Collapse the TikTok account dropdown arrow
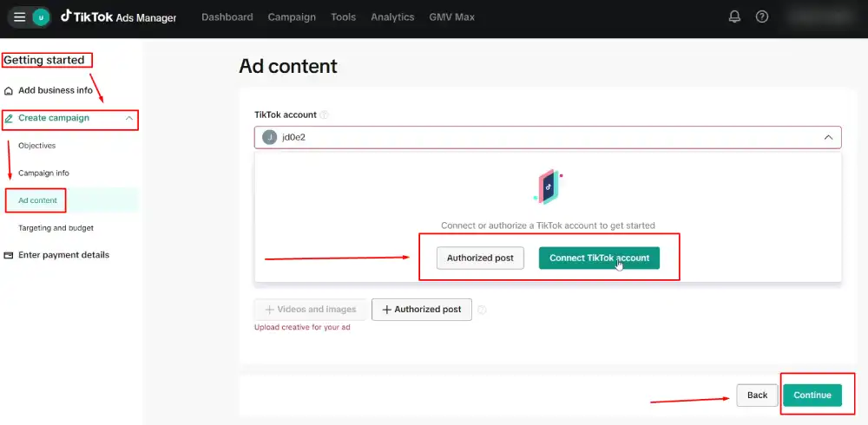This screenshot has height=425, width=868. 828,137
